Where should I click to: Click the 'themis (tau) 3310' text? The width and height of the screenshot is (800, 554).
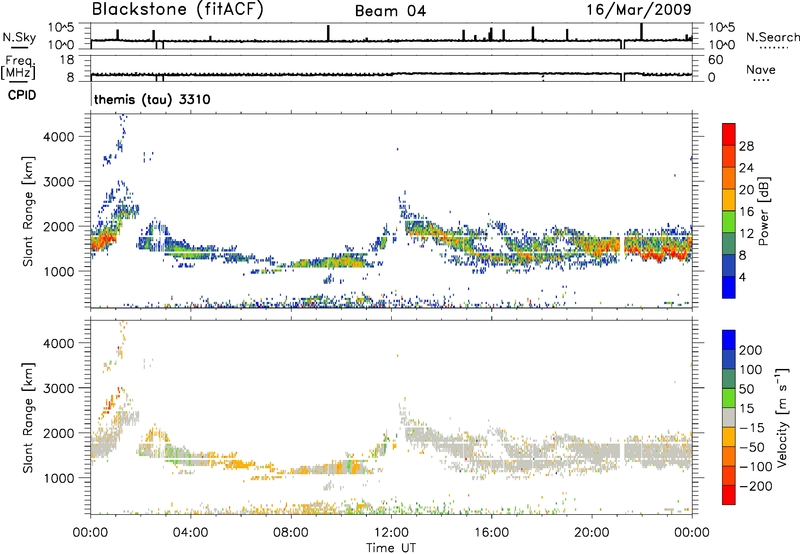click(152, 99)
